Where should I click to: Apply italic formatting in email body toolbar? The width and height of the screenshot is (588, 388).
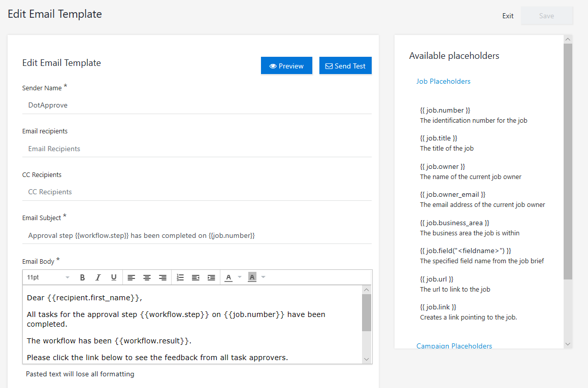pos(98,277)
